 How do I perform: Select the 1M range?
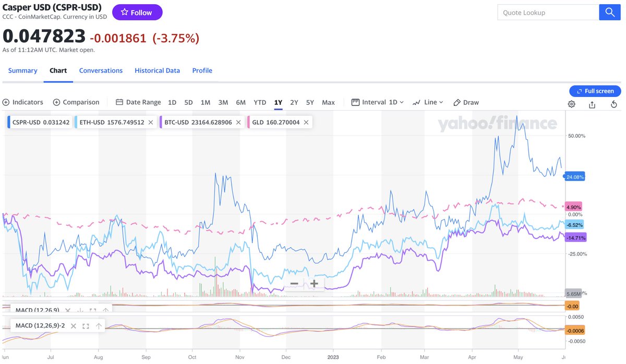pyautogui.click(x=206, y=102)
